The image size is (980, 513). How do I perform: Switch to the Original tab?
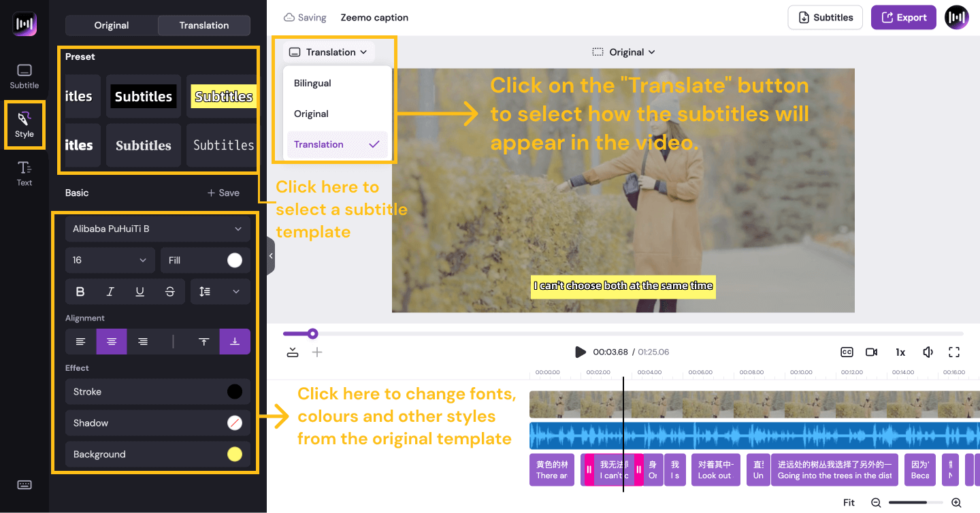112,25
